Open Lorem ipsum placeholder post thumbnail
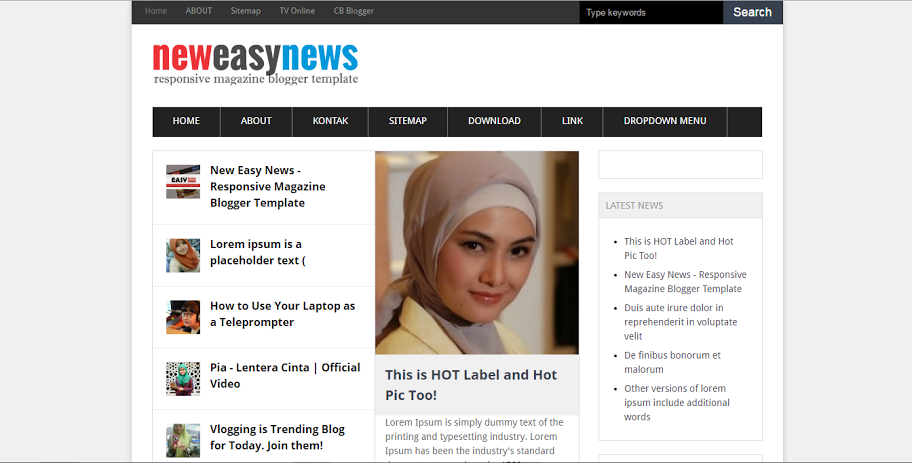This screenshot has width=912, height=463. [x=183, y=255]
